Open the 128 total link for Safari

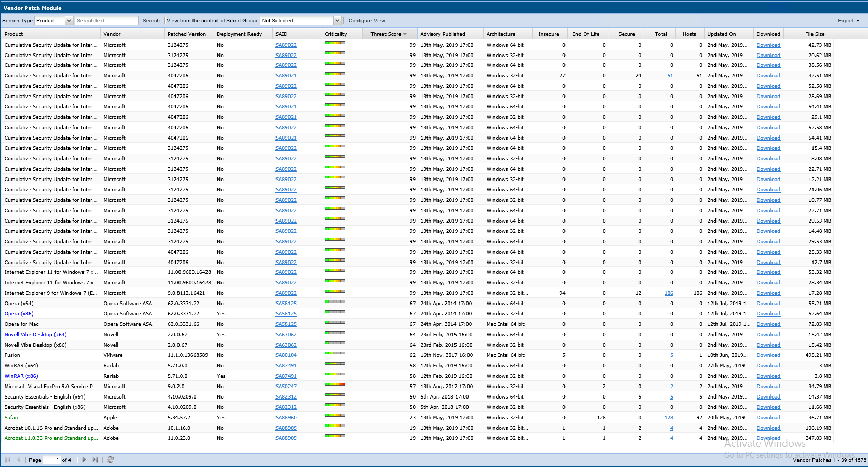[669, 418]
